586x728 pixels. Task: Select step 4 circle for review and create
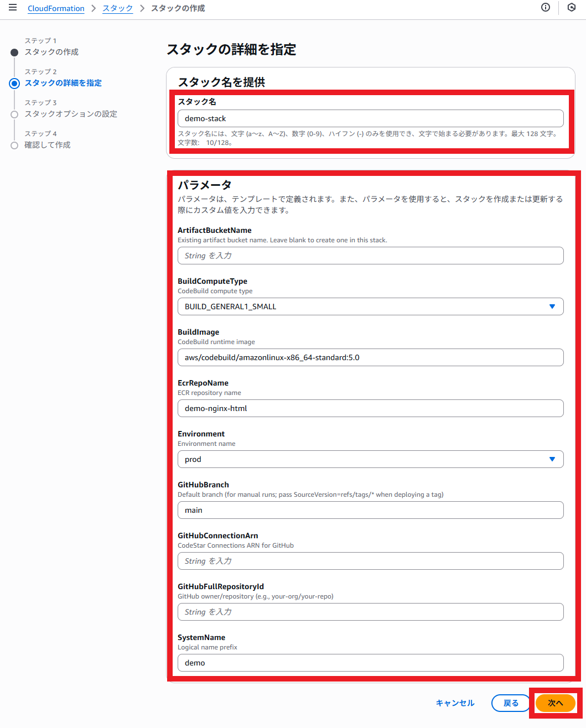(x=14, y=145)
